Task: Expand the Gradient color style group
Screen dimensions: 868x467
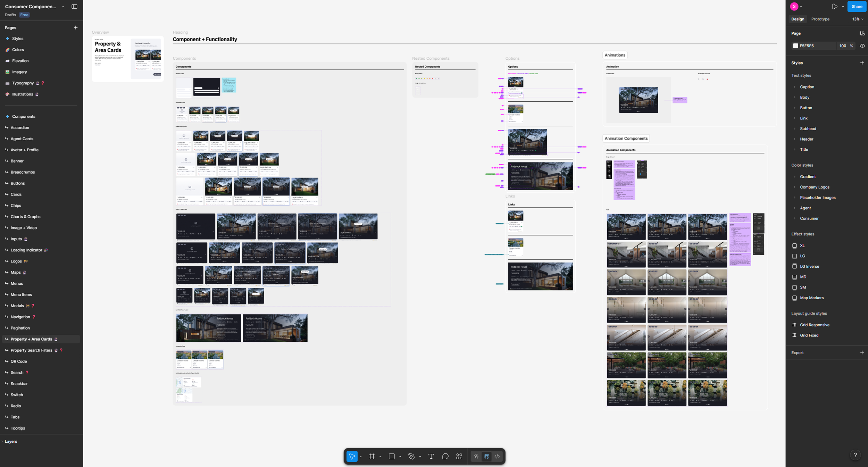Action: coord(794,177)
